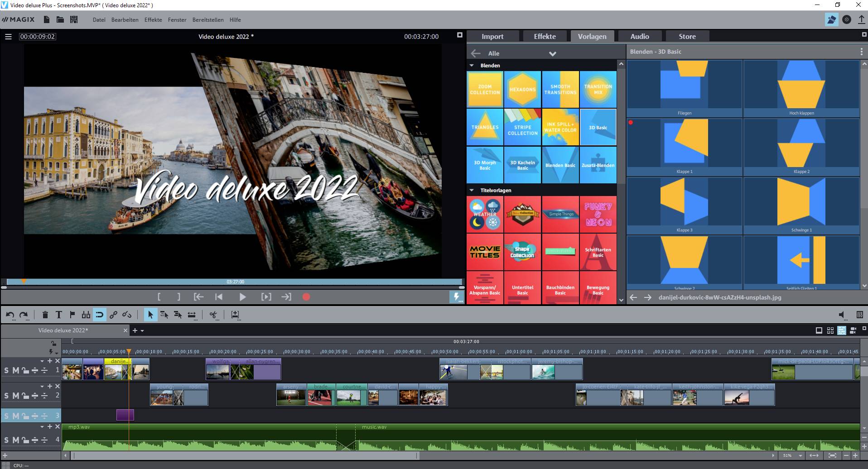Collapse the Blenden section
Screen dimensions: 868x469
pos(472,66)
